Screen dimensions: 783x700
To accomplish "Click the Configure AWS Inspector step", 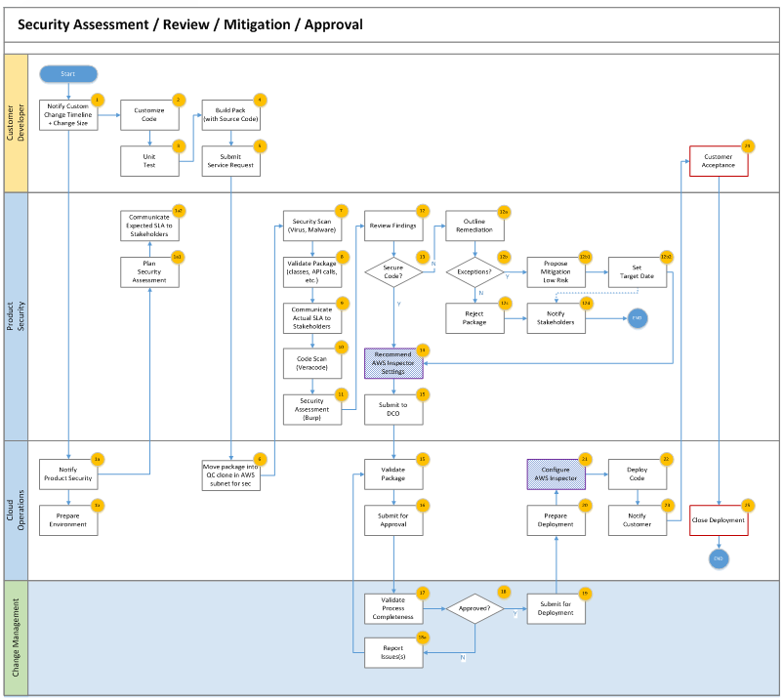I will [x=556, y=474].
